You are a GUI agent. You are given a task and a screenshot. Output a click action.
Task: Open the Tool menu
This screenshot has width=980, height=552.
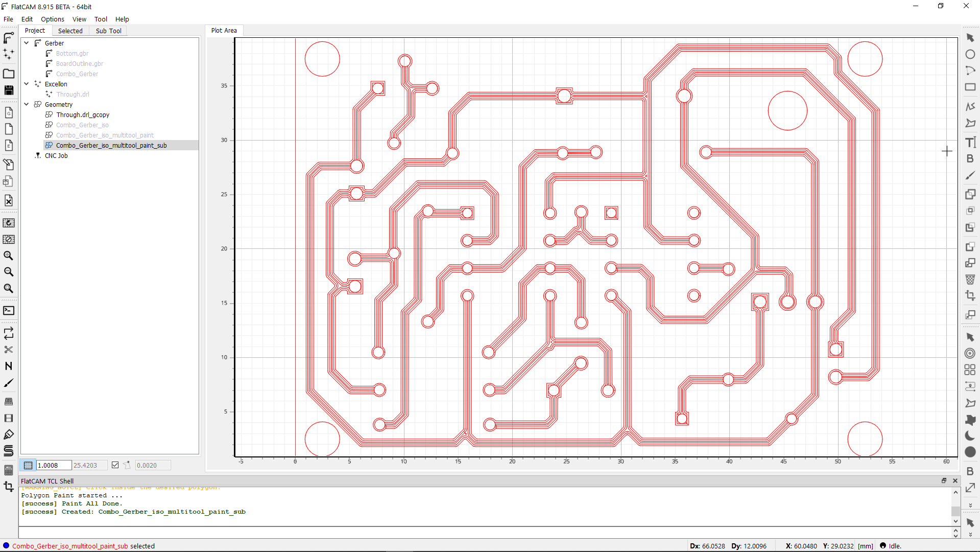tap(101, 19)
